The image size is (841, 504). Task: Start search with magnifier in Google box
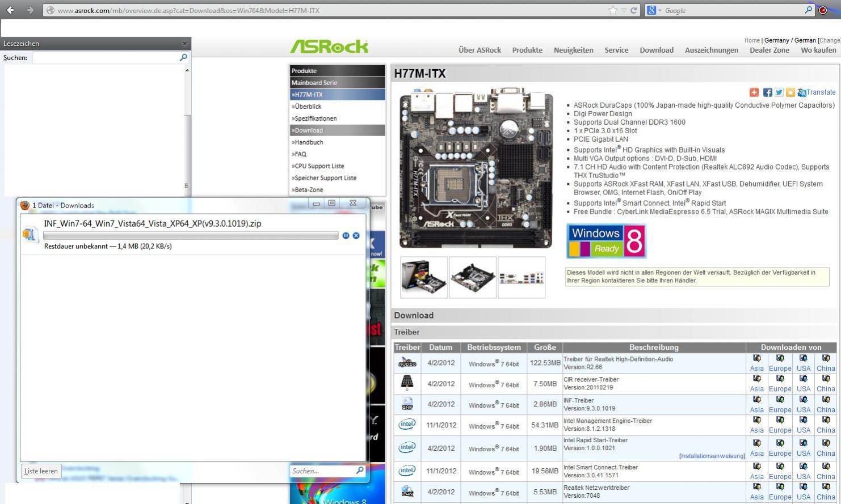point(809,10)
